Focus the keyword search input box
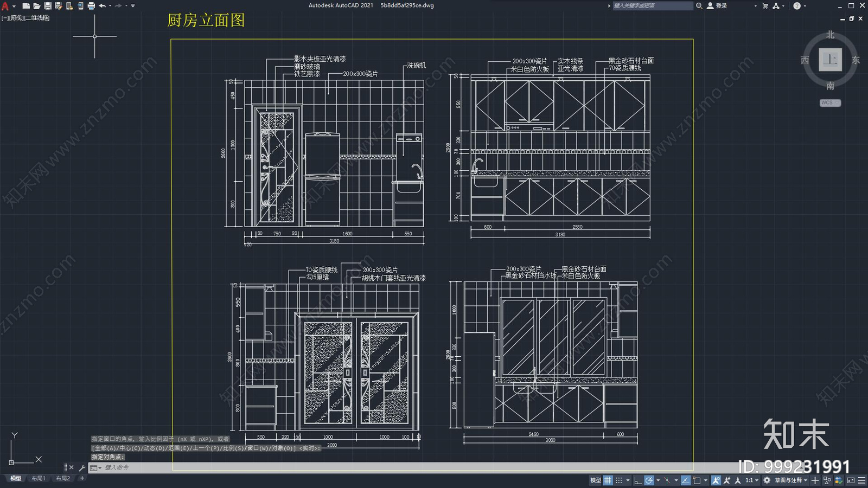Screen dimensions: 868x488 (x=653, y=5)
